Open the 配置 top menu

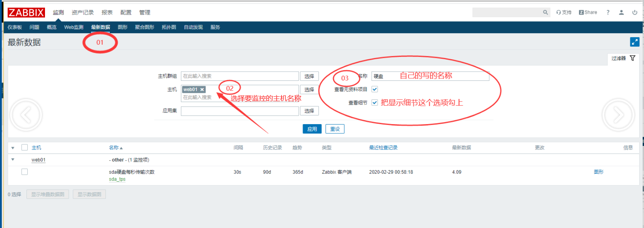[126, 12]
